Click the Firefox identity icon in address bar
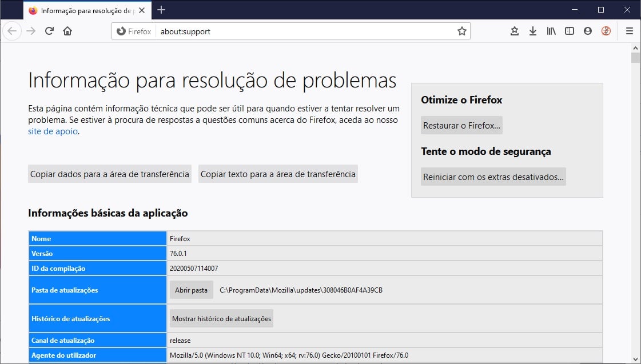The width and height of the screenshot is (641, 364). pyautogui.click(x=134, y=31)
